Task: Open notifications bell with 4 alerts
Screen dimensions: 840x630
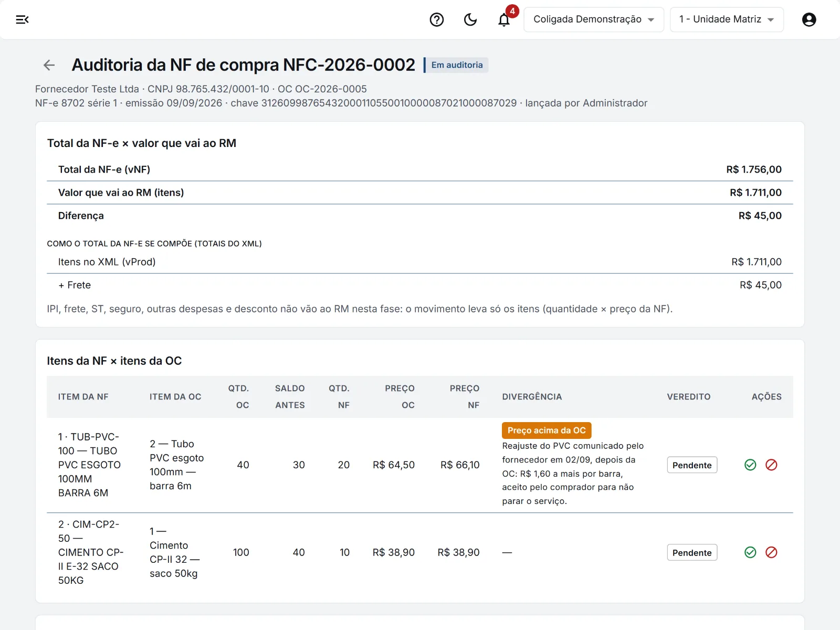Action: click(x=504, y=19)
